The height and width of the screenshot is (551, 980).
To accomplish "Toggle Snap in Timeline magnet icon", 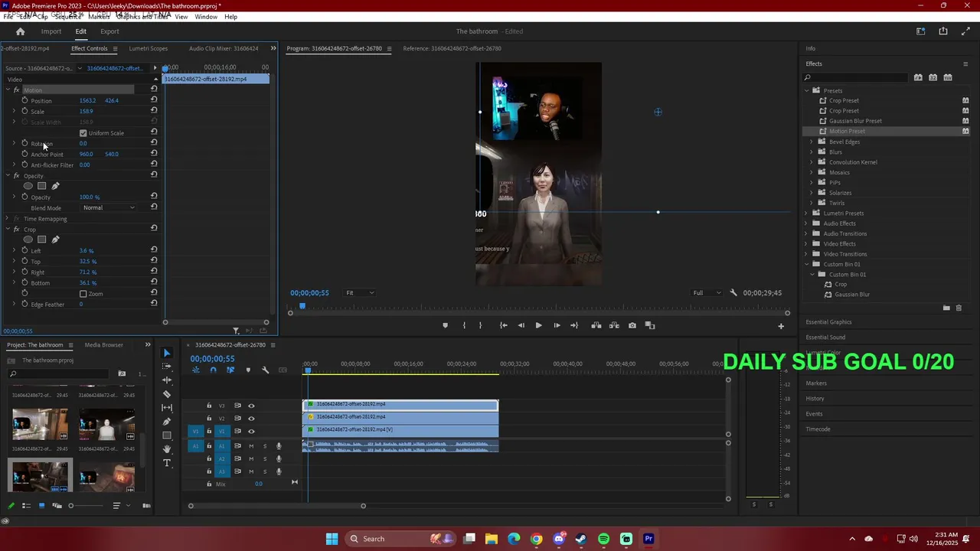I will (213, 370).
